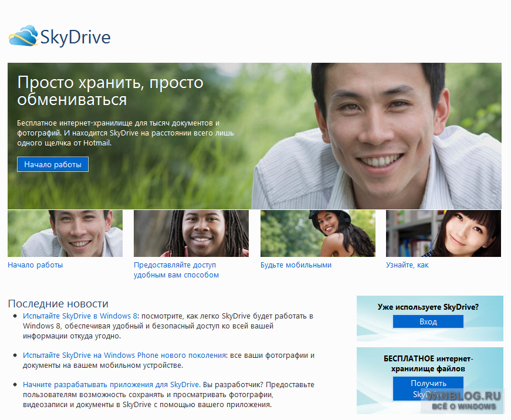
Task: Open the "Начало работы" link under the thumbnail
Action: [x=35, y=265]
